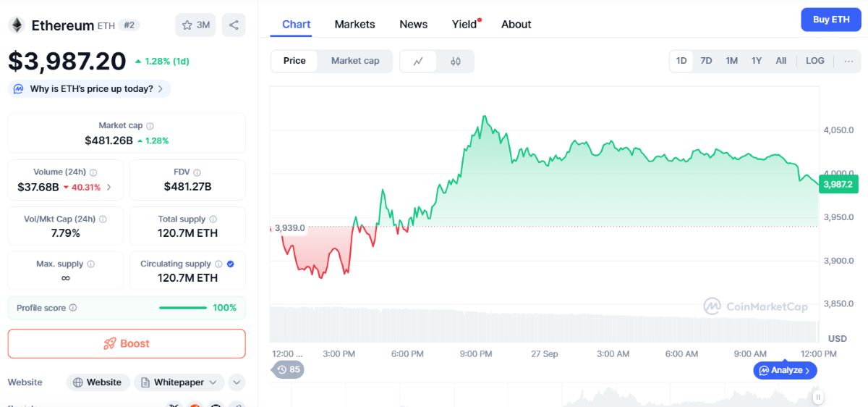
Task: Toggle chart to Market cap view
Action: tap(355, 61)
